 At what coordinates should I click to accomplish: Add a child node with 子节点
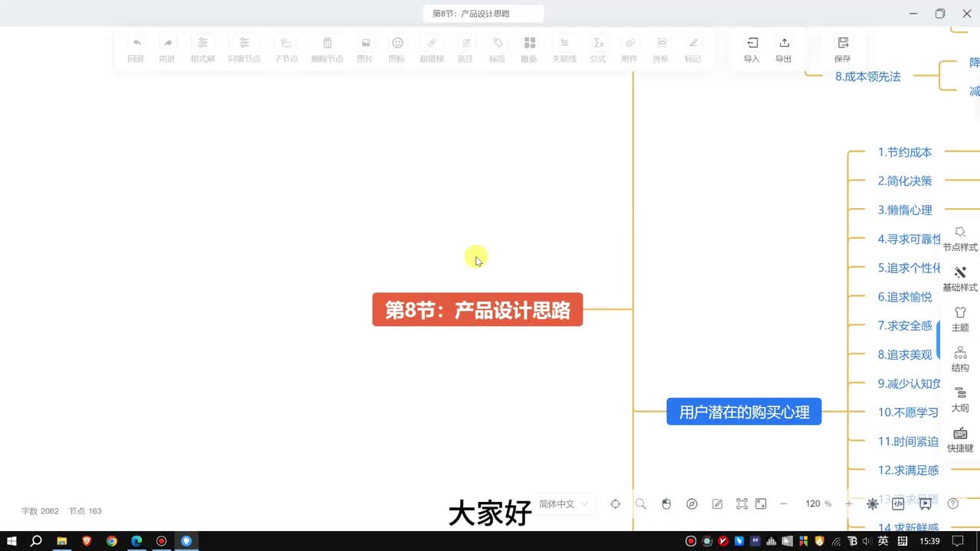pyautogui.click(x=286, y=50)
